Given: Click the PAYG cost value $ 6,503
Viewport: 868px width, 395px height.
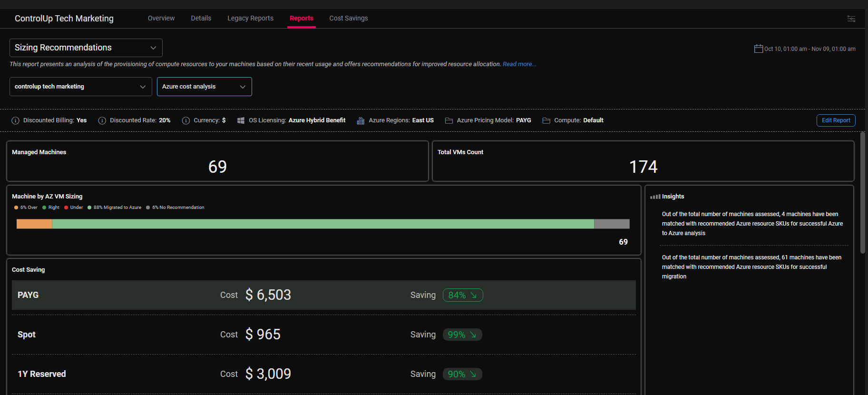Looking at the screenshot, I should click(268, 295).
